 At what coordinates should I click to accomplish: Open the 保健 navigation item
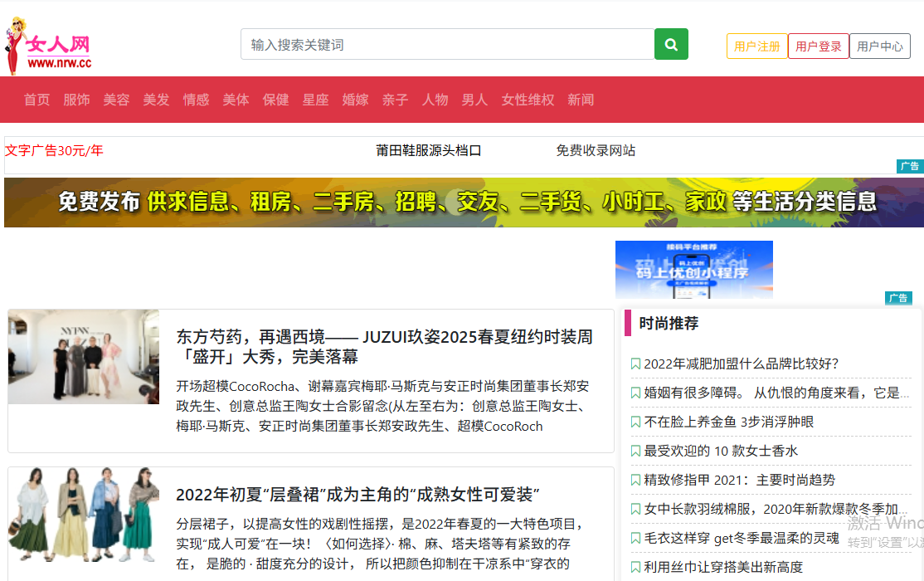(275, 100)
